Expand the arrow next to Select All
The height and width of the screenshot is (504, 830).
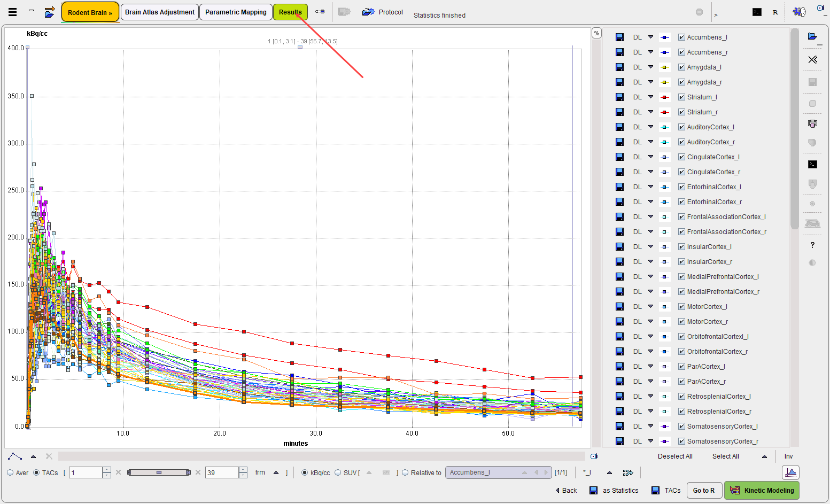(764, 456)
